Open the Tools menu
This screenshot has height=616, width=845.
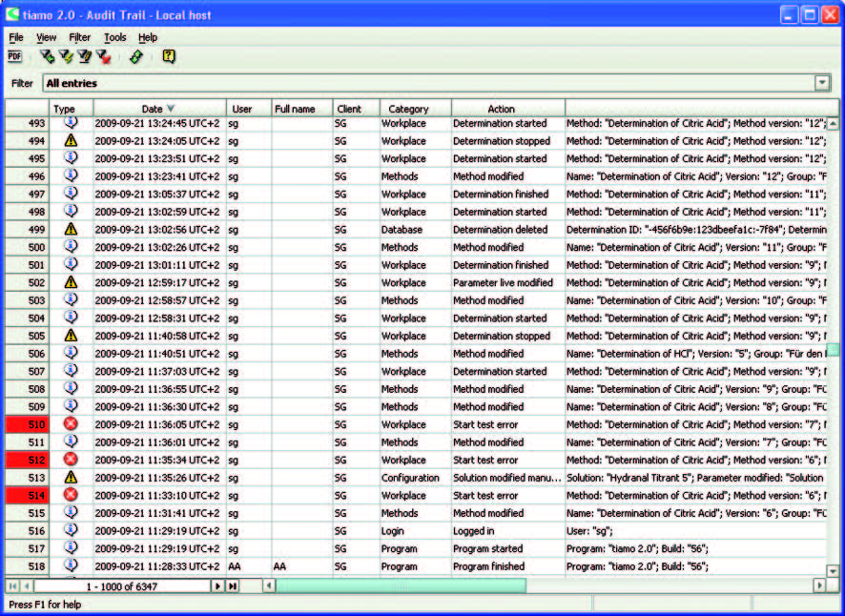point(114,37)
